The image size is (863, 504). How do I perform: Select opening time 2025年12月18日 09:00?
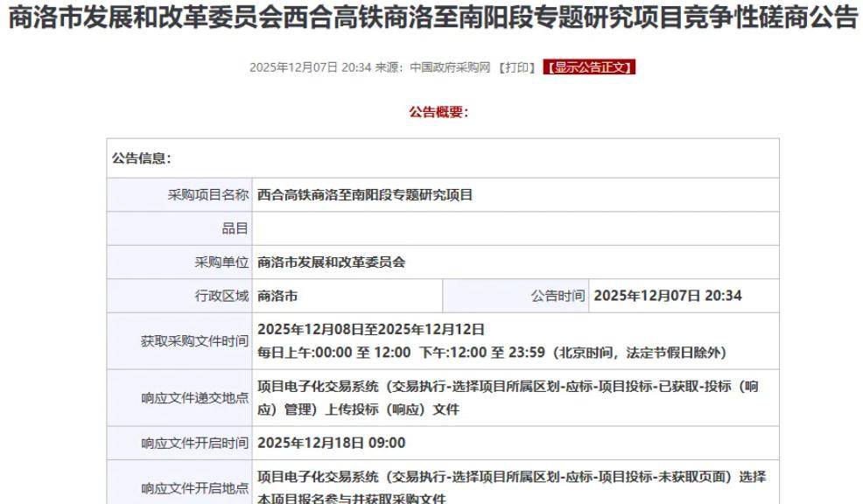(332, 443)
